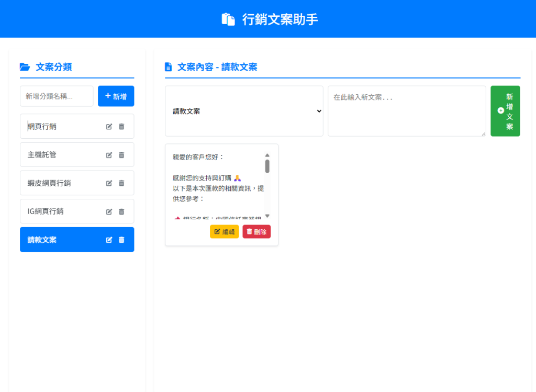Click scroll down arrow in copy card
Image resolution: width=536 pixels, height=392 pixels.
point(267,216)
